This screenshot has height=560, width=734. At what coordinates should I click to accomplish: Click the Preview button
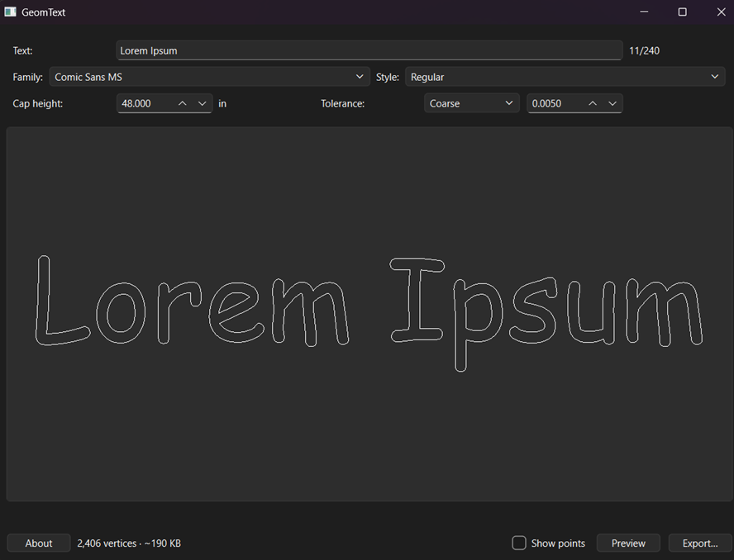coord(628,543)
